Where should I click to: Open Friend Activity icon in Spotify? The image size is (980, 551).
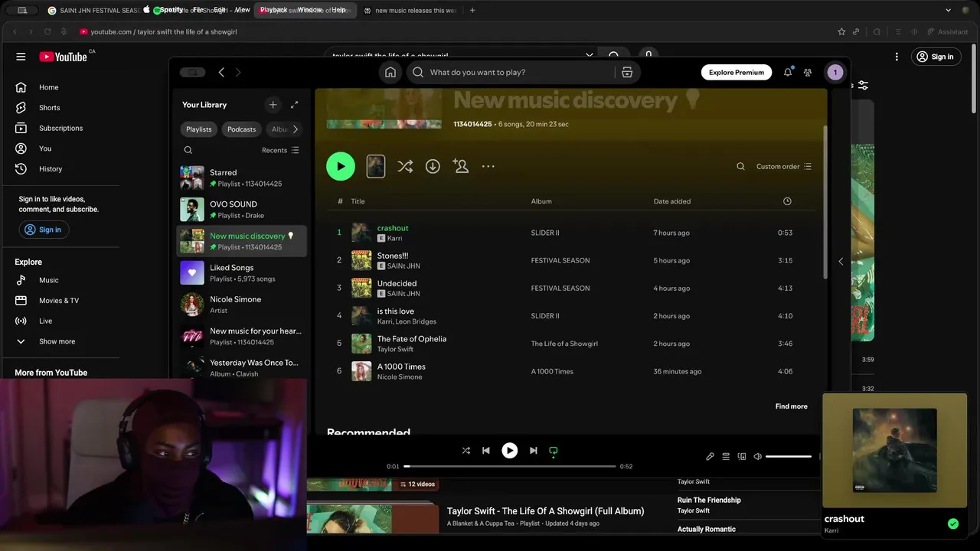(x=808, y=72)
